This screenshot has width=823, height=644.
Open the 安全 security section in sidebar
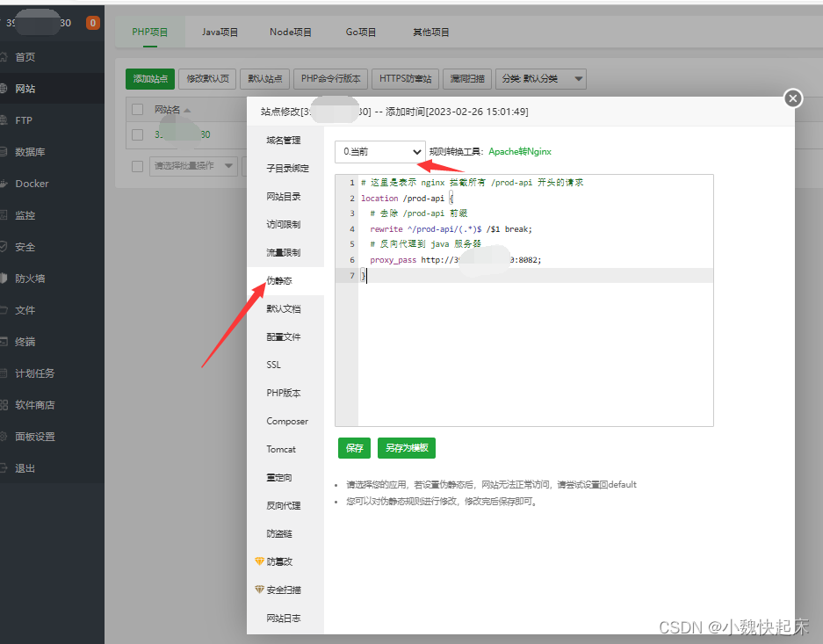(25, 247)
